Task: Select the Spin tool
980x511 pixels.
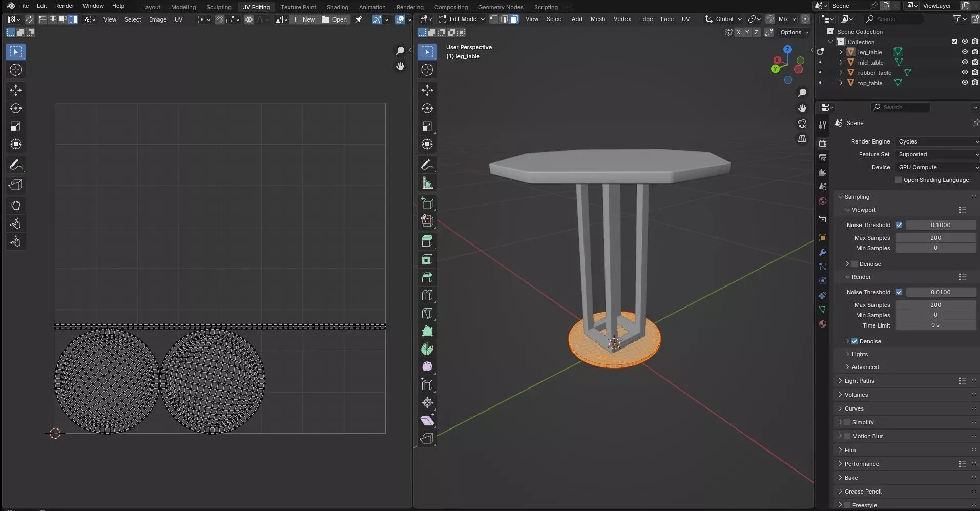Action: click(427, 349)
